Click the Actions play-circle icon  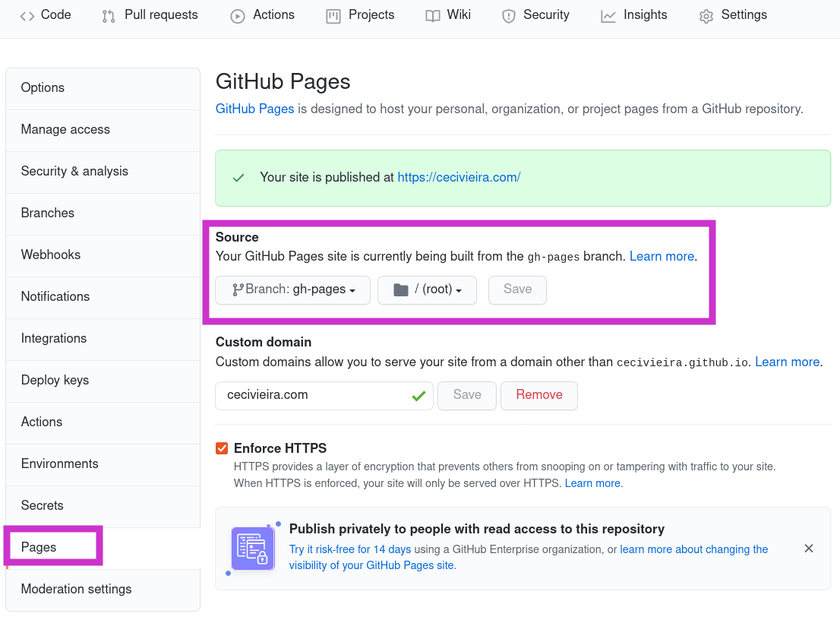click(237, 16)
